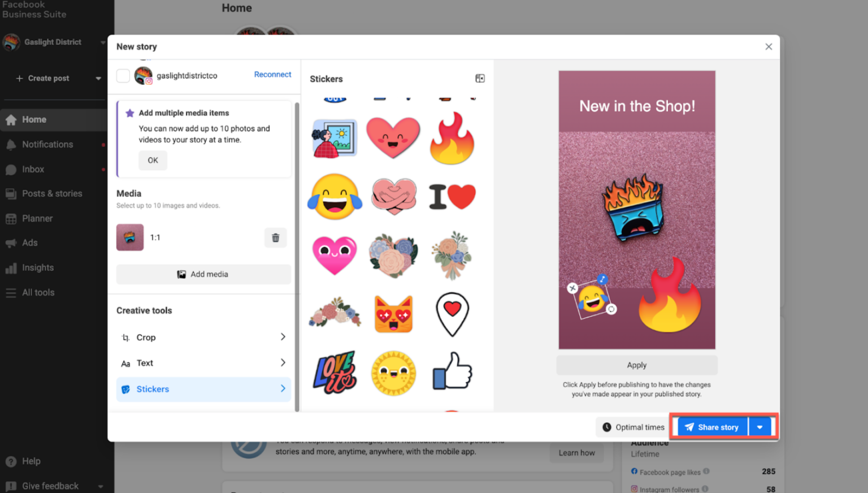Screen dimensions: 868x493
Task: Check the gaslightdistrictco account checkbox
Action: (123, 75)
